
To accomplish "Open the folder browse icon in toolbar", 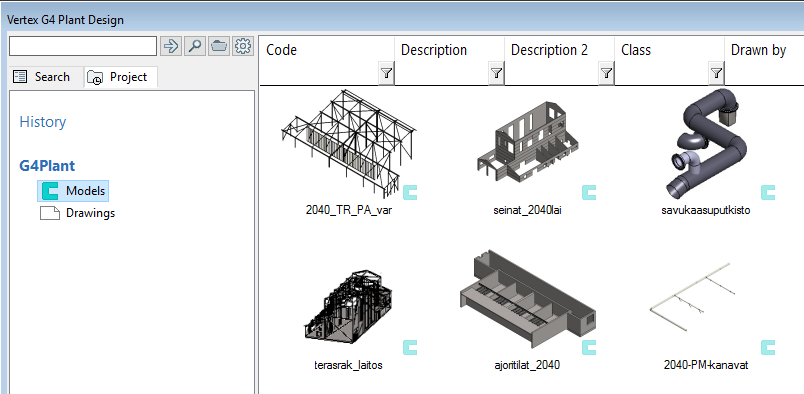I will pyautogui.click(x=219, y=46).
